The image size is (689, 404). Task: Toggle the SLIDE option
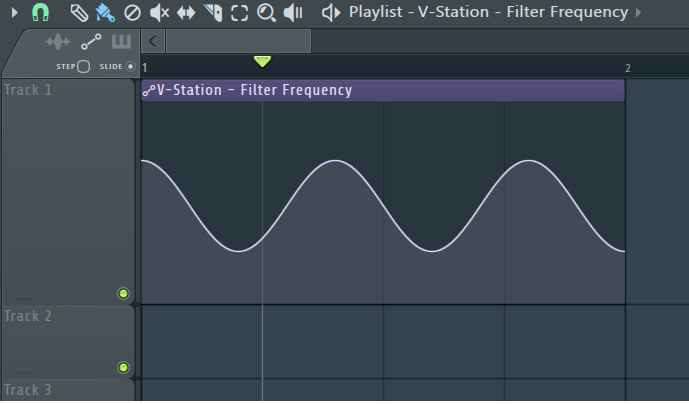pyautogui.click(x=131, y=67)
